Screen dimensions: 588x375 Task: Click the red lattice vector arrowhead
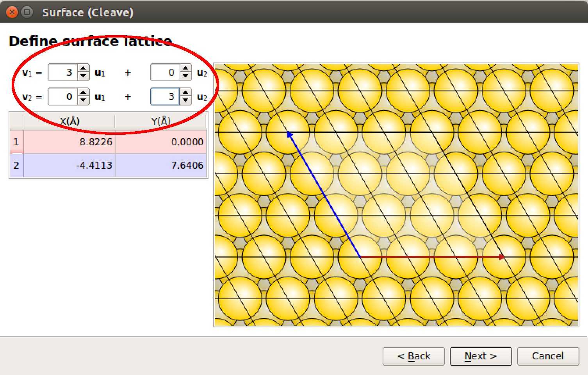(x=502, y=257)
